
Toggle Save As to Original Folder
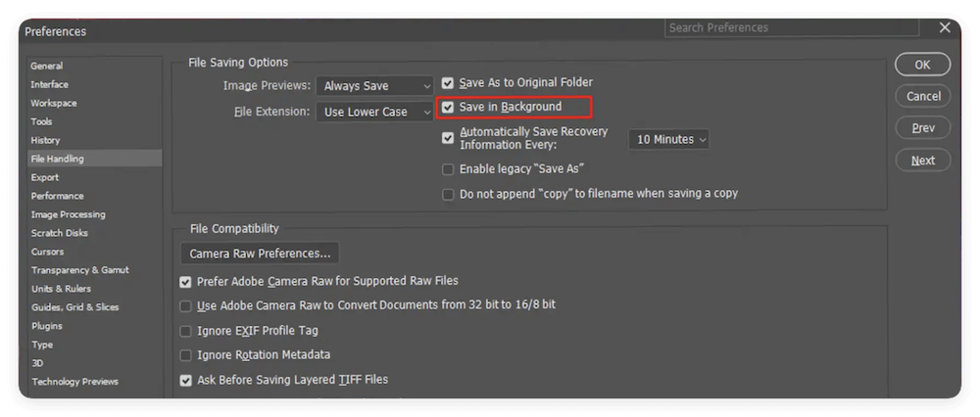[448, 82]
